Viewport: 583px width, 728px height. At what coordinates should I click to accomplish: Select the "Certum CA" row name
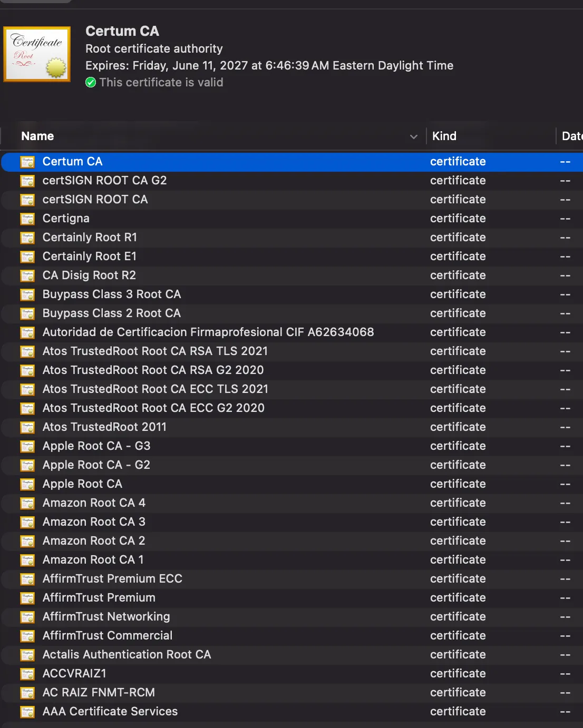click(72, 161)
